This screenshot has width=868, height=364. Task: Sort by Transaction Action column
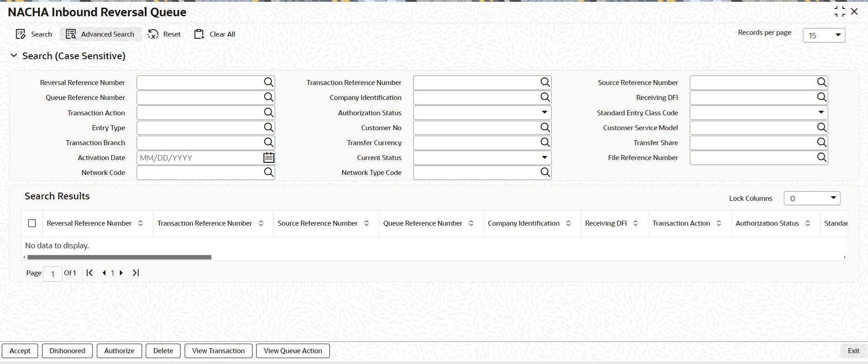coord(719,223)
